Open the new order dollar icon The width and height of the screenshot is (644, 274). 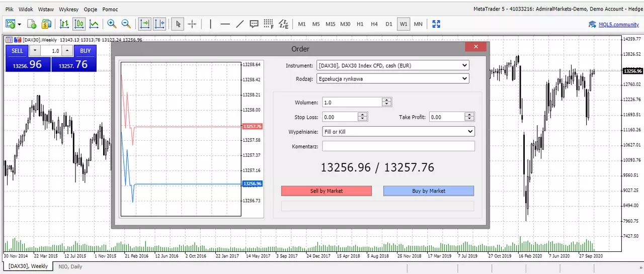coord(46,24)
